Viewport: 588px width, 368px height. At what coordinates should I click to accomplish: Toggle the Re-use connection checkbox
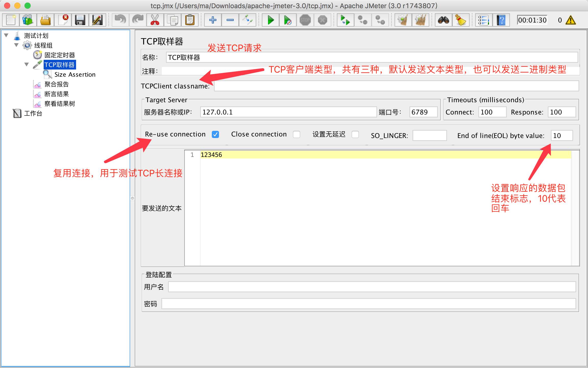215,134
